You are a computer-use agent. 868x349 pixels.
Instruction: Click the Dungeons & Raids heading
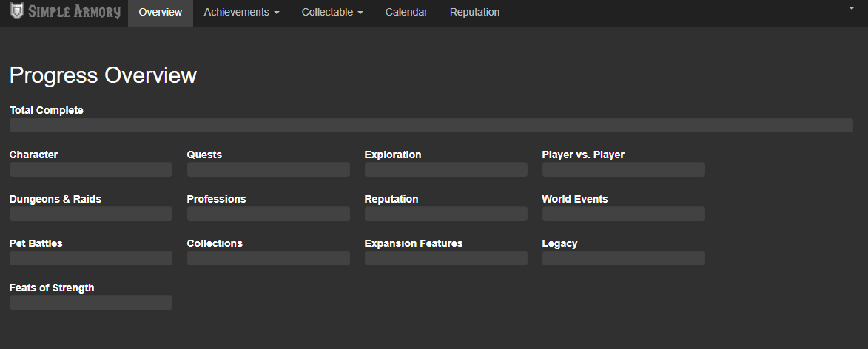[x=55, y=199]
